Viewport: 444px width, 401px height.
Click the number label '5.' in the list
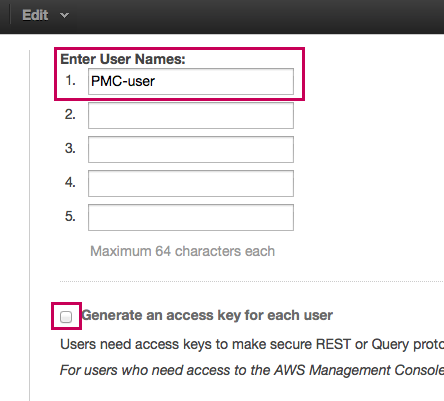[70, 216]
